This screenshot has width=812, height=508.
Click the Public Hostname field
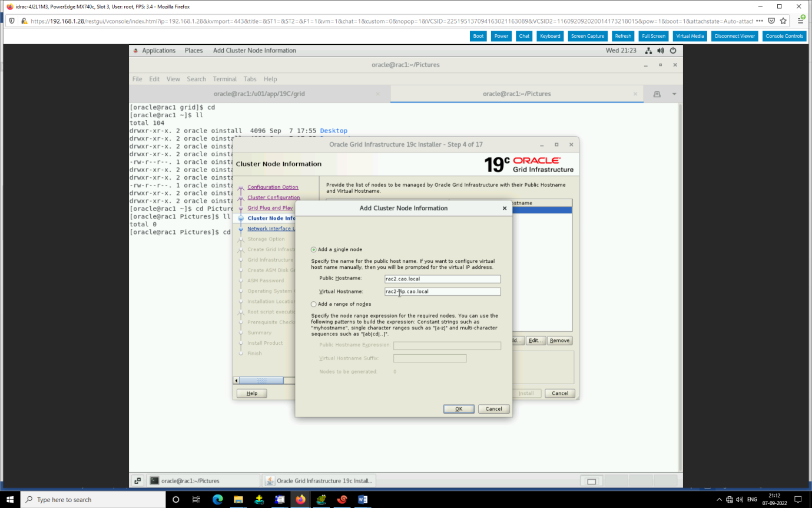(442, 279)
